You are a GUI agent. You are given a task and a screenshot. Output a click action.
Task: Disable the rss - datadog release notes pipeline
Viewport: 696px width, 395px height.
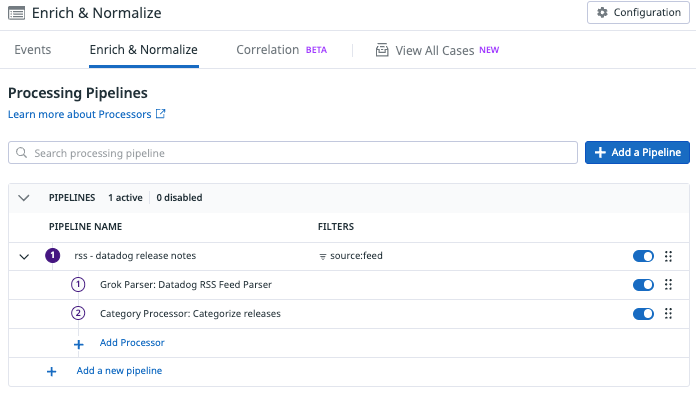coord(643,256)
